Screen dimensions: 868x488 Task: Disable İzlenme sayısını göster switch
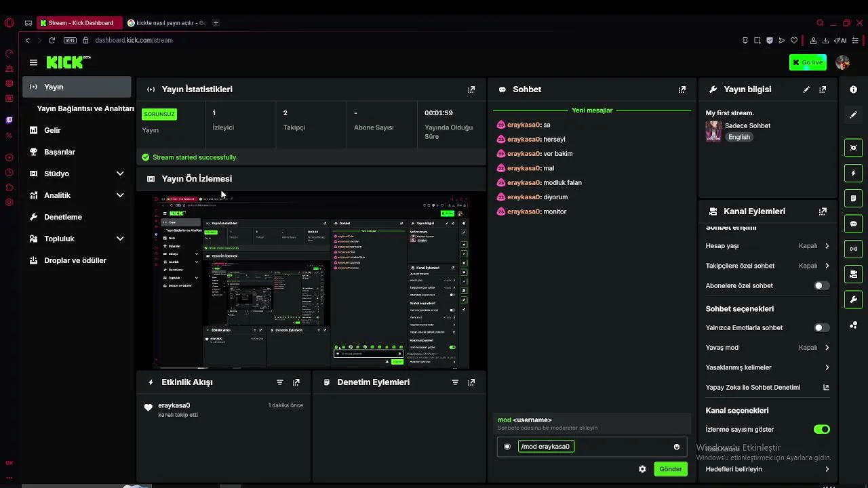click(x=821, y=430)
